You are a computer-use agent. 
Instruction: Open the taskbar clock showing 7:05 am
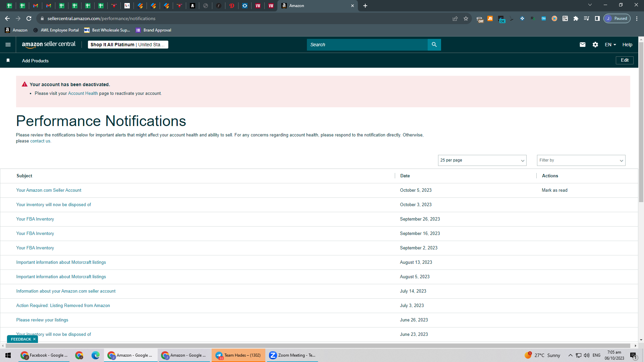(x=614, y=355)
